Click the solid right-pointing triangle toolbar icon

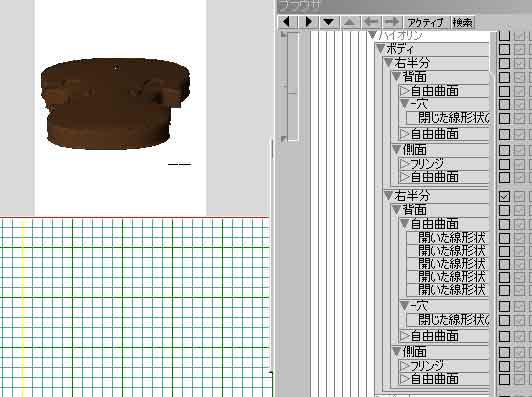click(x=308, y=22)
